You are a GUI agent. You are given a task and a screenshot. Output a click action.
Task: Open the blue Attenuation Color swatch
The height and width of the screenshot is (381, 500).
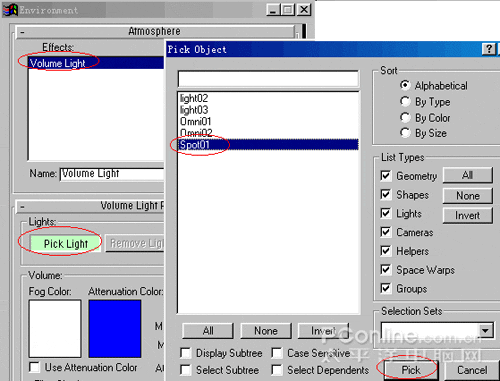tap(115, 329)
